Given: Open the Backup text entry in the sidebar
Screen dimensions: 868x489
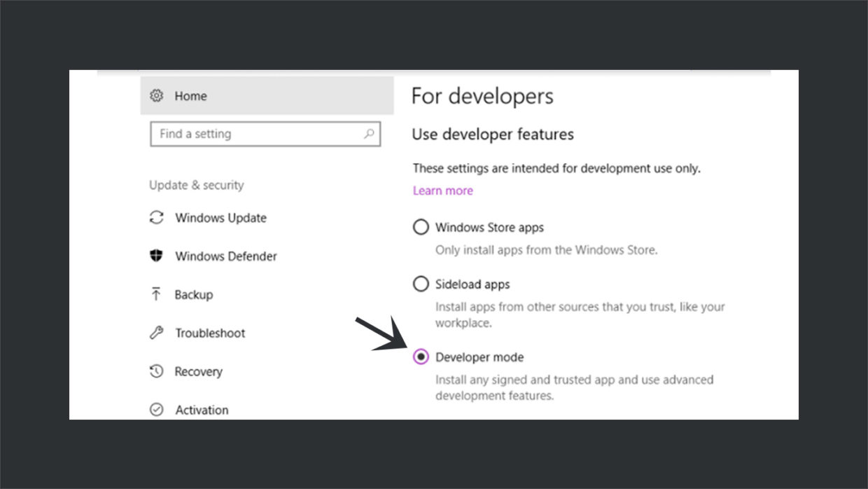Looking at the screenshot, I should coord(194,295).
